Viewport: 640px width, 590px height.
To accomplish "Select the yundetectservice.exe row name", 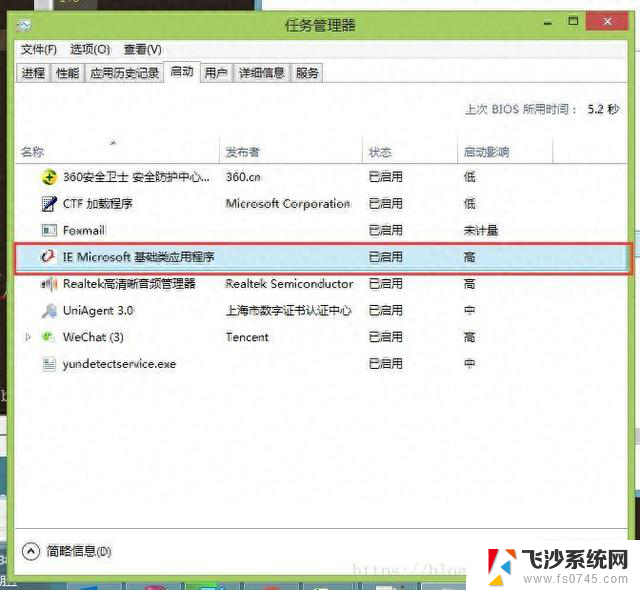I will (119, 364).
